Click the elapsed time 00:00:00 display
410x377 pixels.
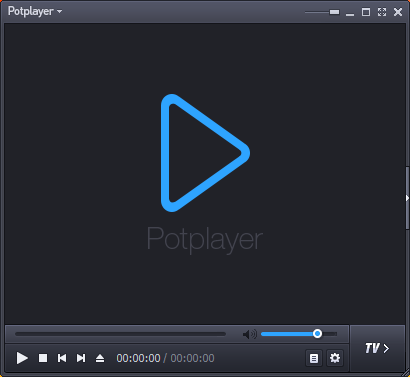point(138,358)
